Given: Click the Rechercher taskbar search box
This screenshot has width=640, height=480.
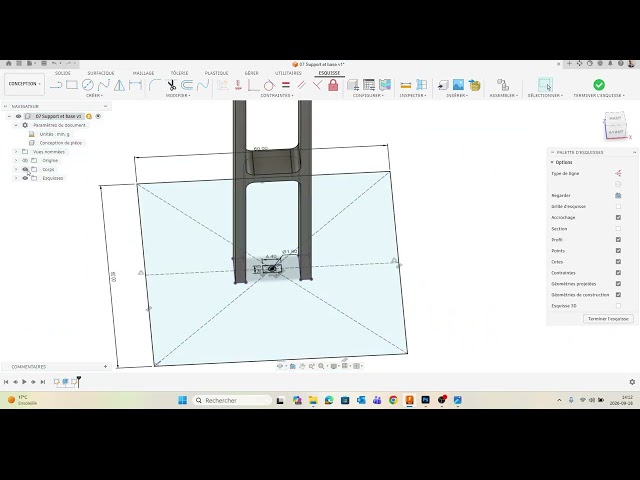Looking at the screenshot, I should pyautogui.click(x=232, y=400).
